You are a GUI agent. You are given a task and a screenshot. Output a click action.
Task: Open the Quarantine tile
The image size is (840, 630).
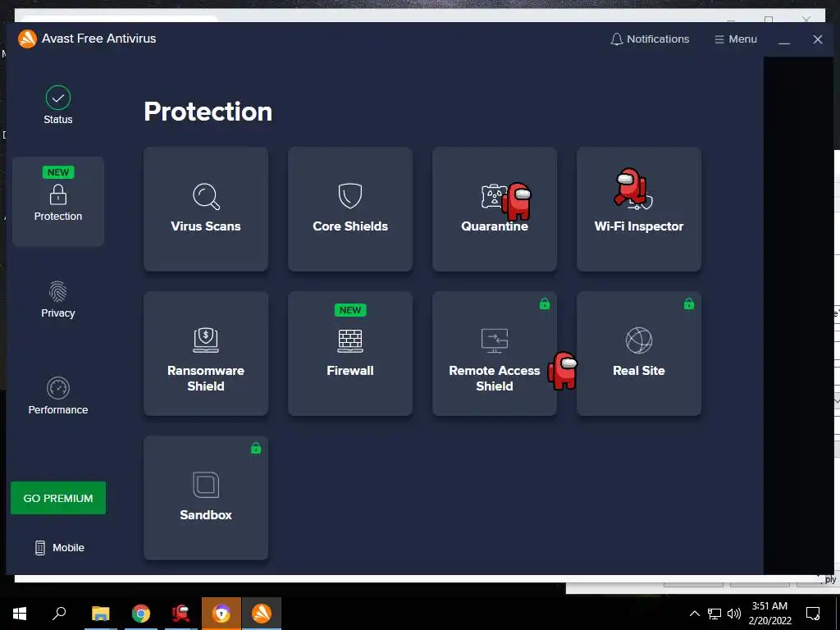495,209
